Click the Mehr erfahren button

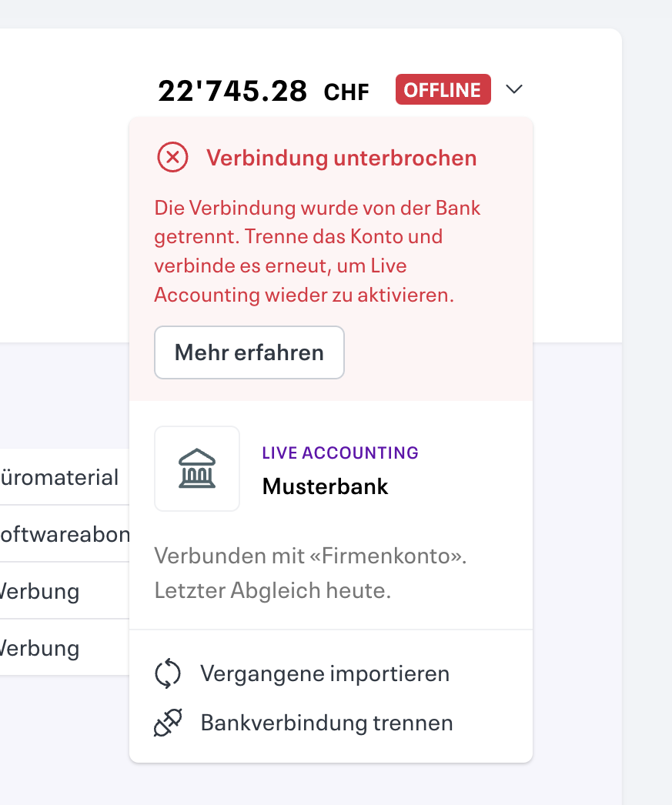(249, 352)
